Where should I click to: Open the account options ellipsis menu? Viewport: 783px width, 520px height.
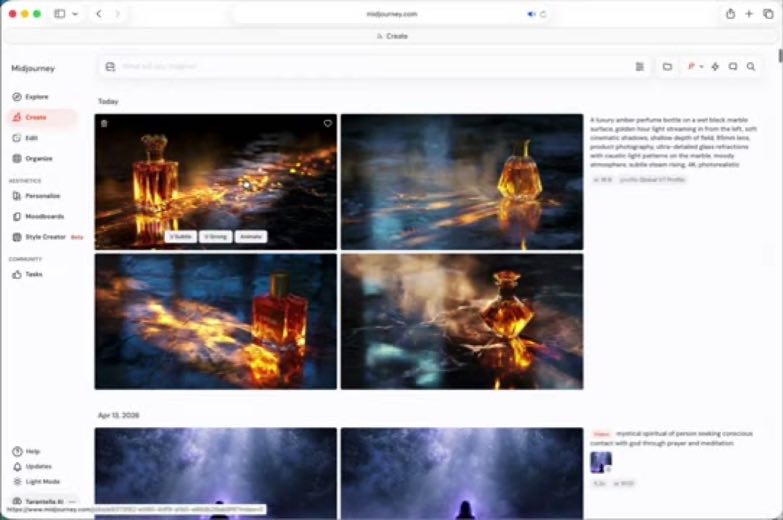(72, 501)
